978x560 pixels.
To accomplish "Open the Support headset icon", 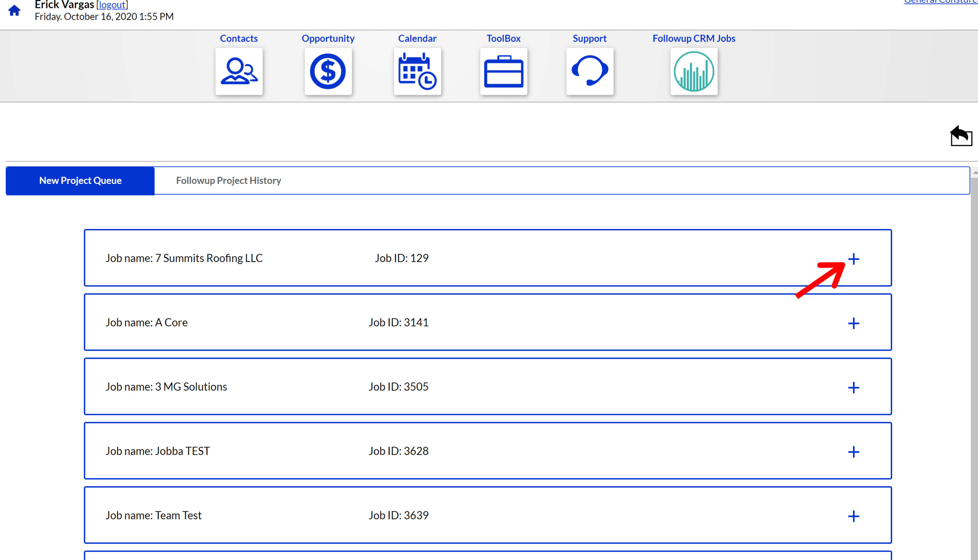I will (x=590, y=71).
